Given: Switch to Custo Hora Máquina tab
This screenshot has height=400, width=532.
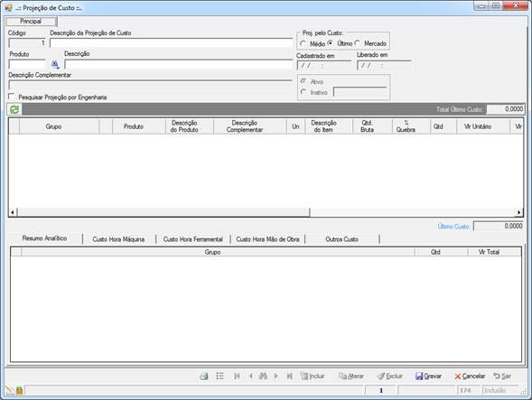Looking at the screenshot, I should click(x=118, y=239).
